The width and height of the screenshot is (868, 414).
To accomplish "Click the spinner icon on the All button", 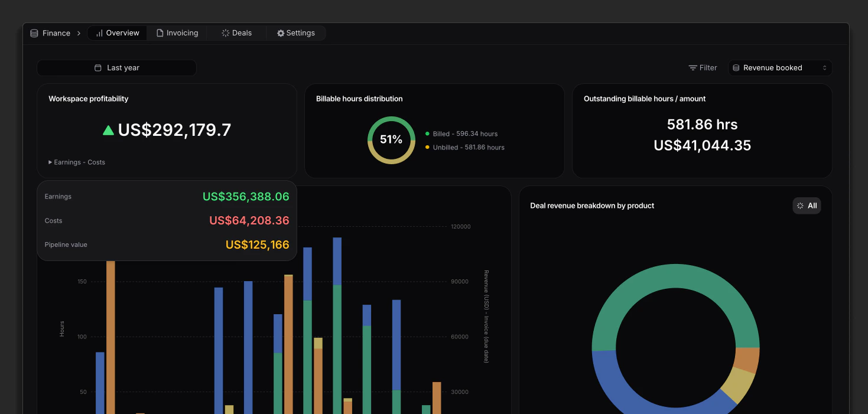I will click(801, 206).
